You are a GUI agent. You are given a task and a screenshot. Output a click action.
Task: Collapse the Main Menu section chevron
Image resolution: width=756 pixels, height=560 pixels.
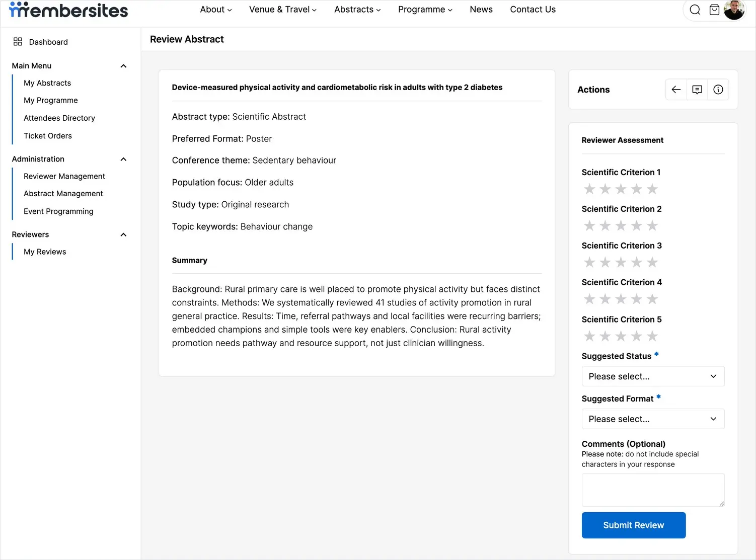tap(123, 66)
